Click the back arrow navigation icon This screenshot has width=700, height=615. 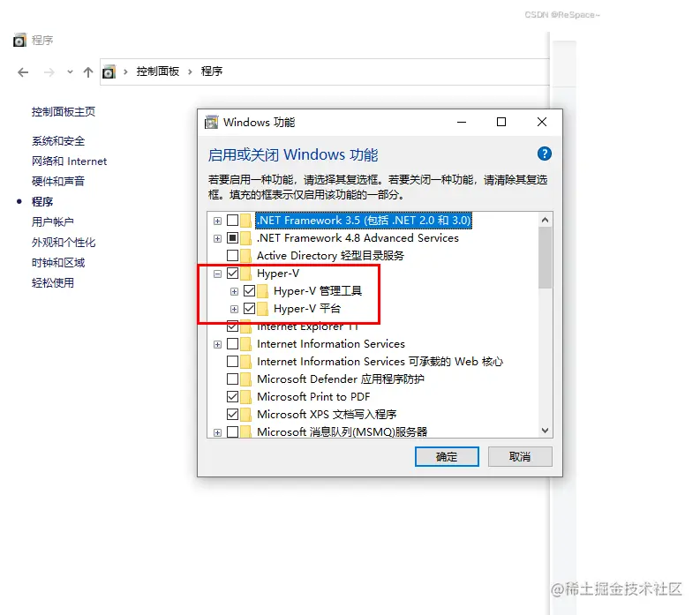pos(23,71)
